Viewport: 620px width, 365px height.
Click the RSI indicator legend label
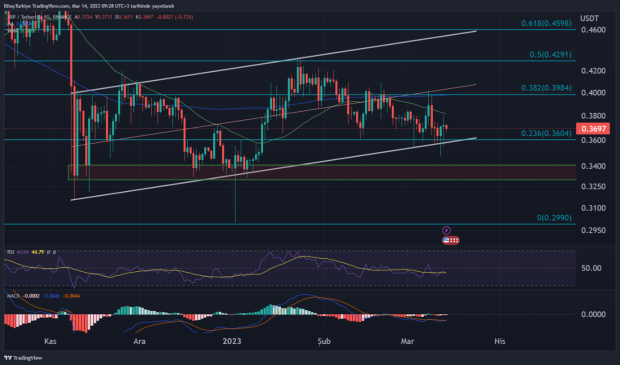[x=10, y=252]
